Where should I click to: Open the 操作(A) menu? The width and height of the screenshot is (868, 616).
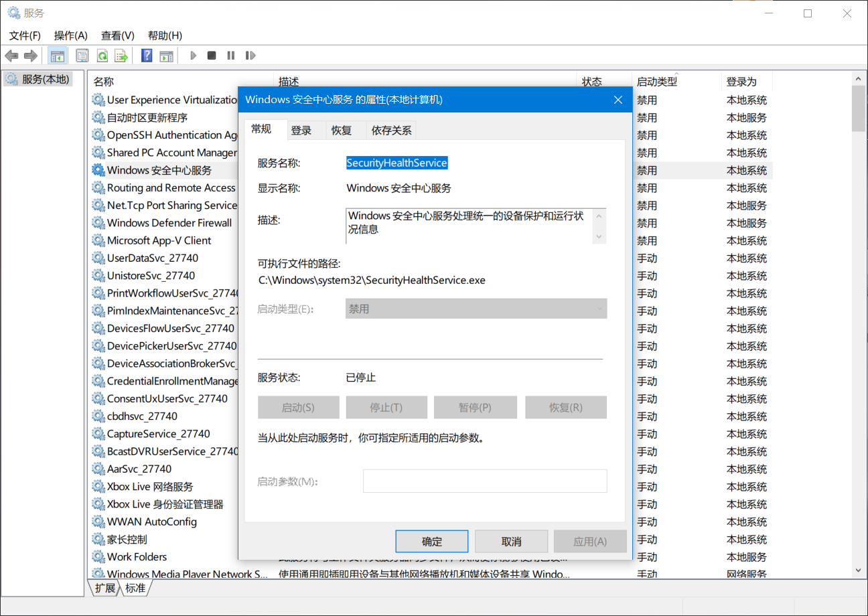70,35
